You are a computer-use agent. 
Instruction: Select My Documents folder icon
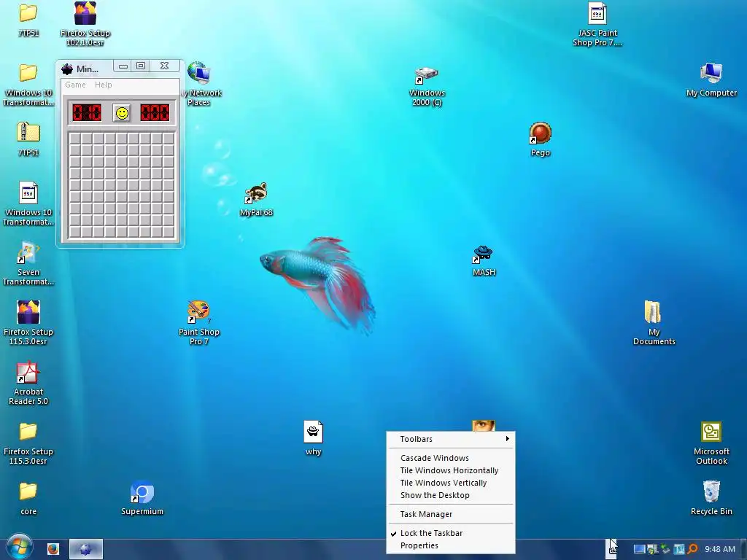click(653, 312)
